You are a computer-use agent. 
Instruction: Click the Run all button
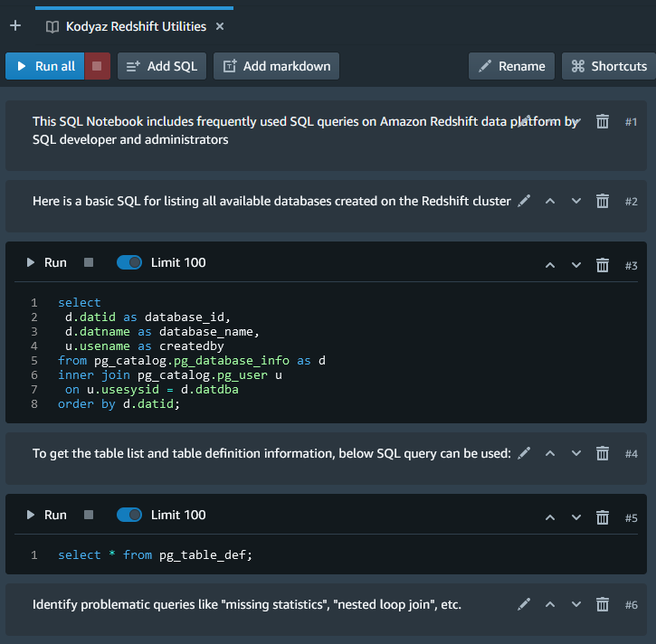tap(45, 66)
